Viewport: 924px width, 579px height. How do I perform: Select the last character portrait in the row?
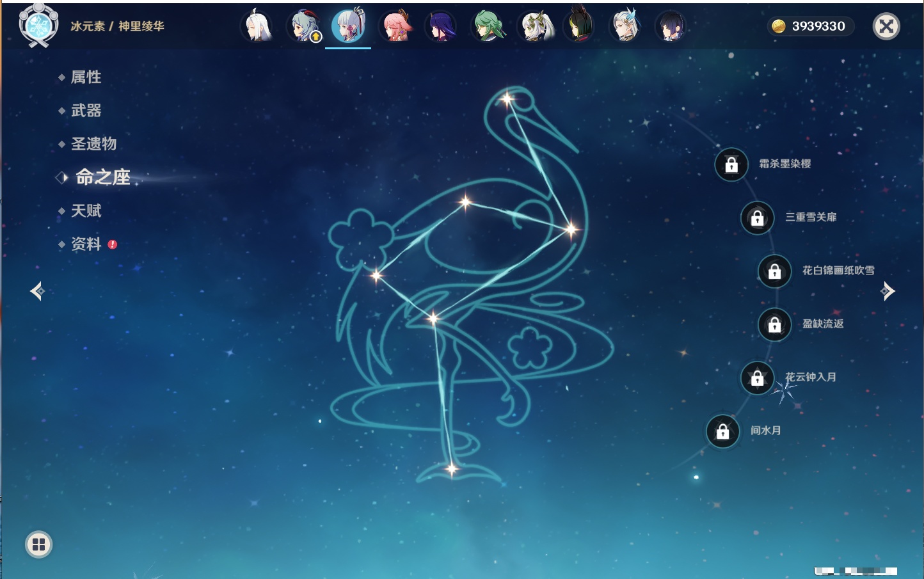pyautogui.click(x=671, y=27)
